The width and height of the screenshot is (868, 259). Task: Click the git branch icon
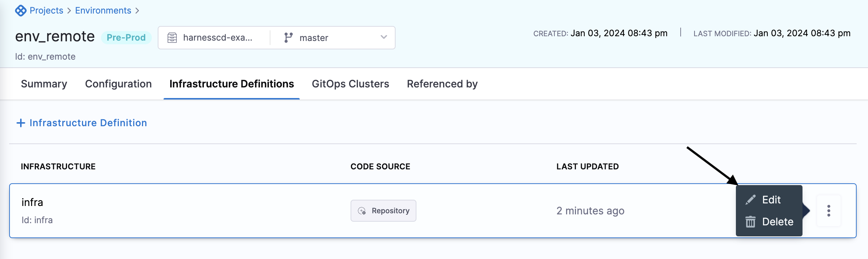[x=288, y=38]
